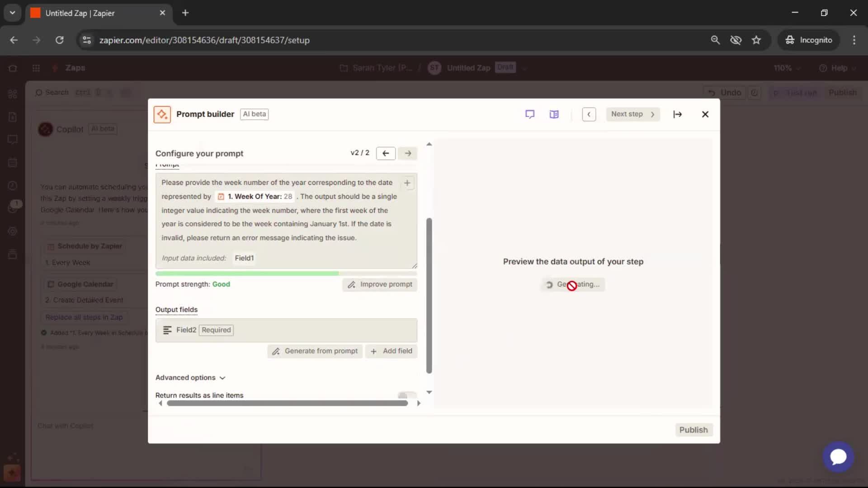Click the vertical scrollbar in the configure panel
Viewport: 868px width, 488px height.
[429, 296]
